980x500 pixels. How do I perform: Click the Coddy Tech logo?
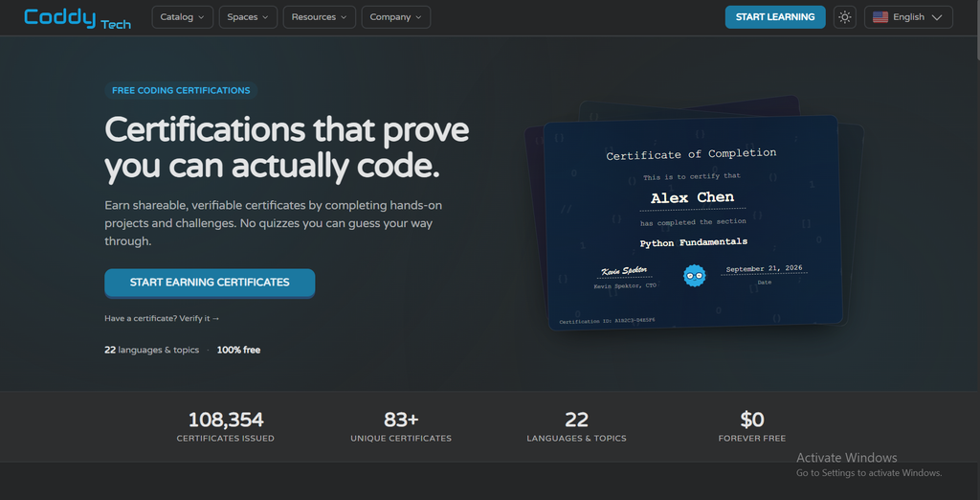[x=78, y=17]
